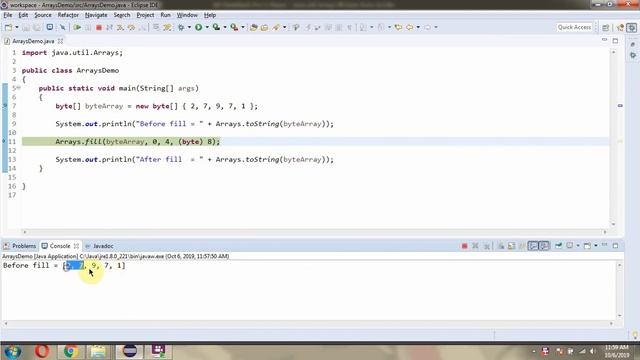The width and height of the screenshot is (640, 360).
Task: Toggle Scroll Lock in Console toolbar
Action: pos(512,246)
